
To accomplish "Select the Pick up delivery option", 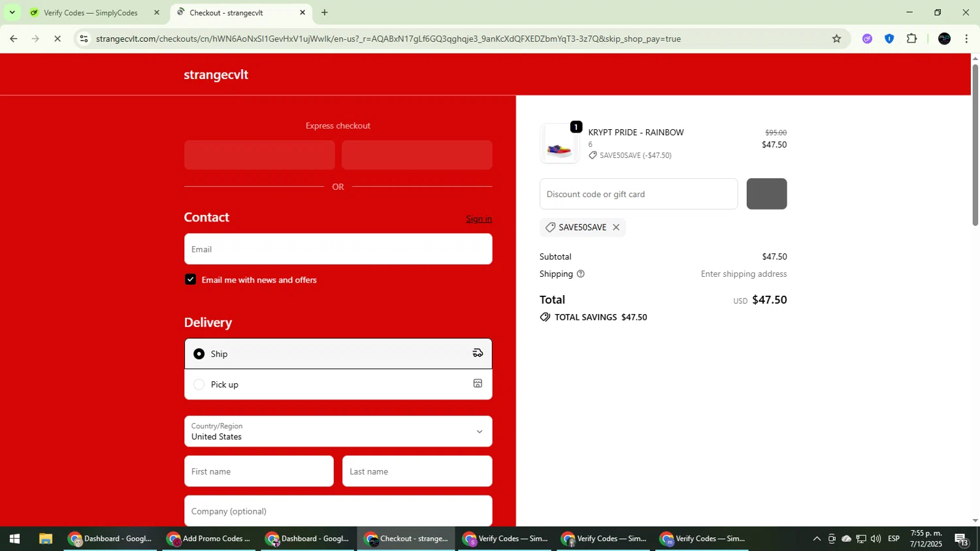I will pyautogui.click(x=338, y=385).
